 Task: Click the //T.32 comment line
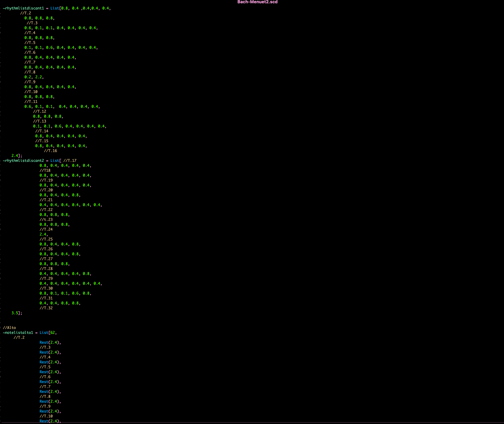[46, 308]
